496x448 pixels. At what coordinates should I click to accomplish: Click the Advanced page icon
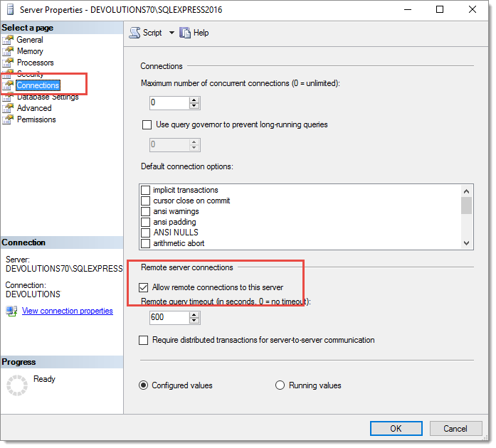tap(8, 108)
